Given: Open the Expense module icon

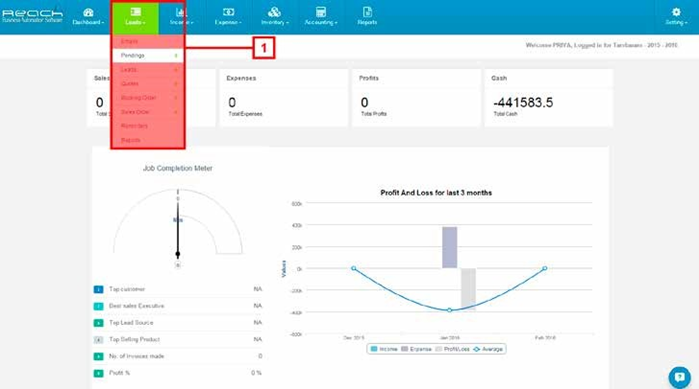Looking at the screenshot, I should (228, 12).
